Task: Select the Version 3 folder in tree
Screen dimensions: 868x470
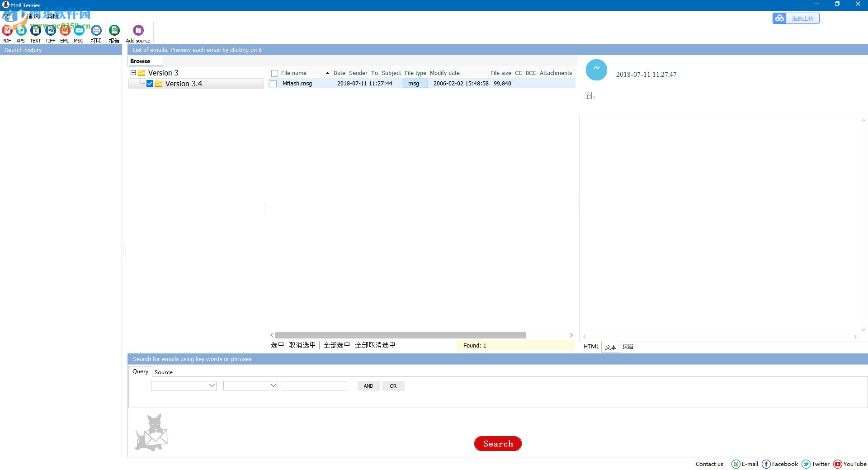Action: coord(163,73)
